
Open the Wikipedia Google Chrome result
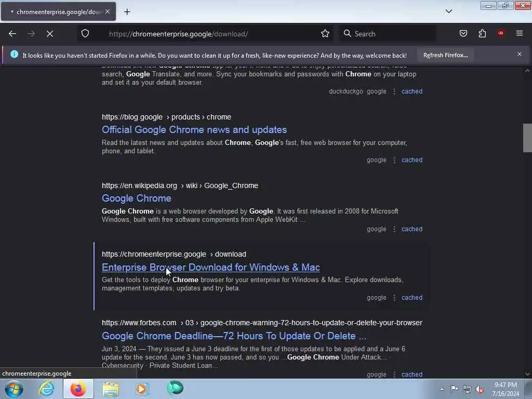pyautogui.click(x=137, y=198)
